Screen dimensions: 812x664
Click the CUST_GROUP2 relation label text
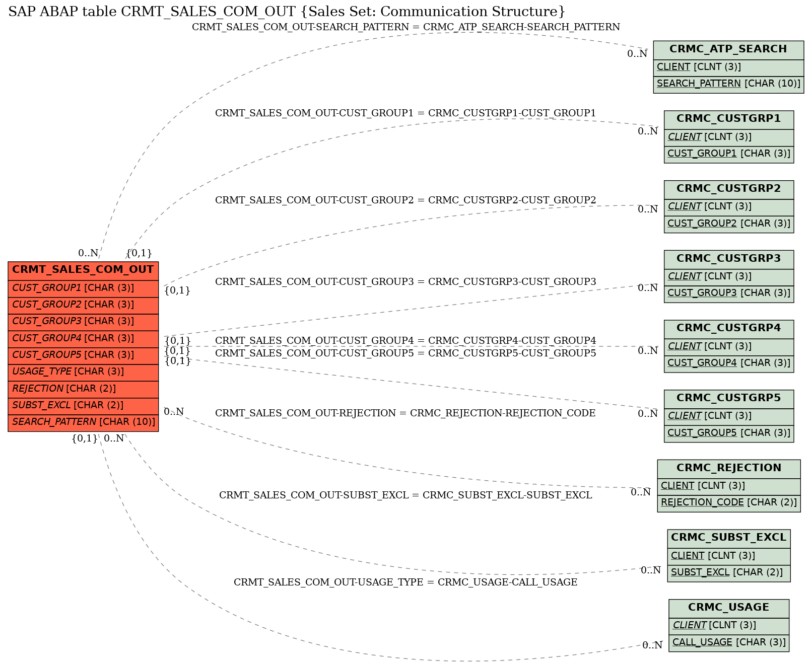tap(405, 200)
